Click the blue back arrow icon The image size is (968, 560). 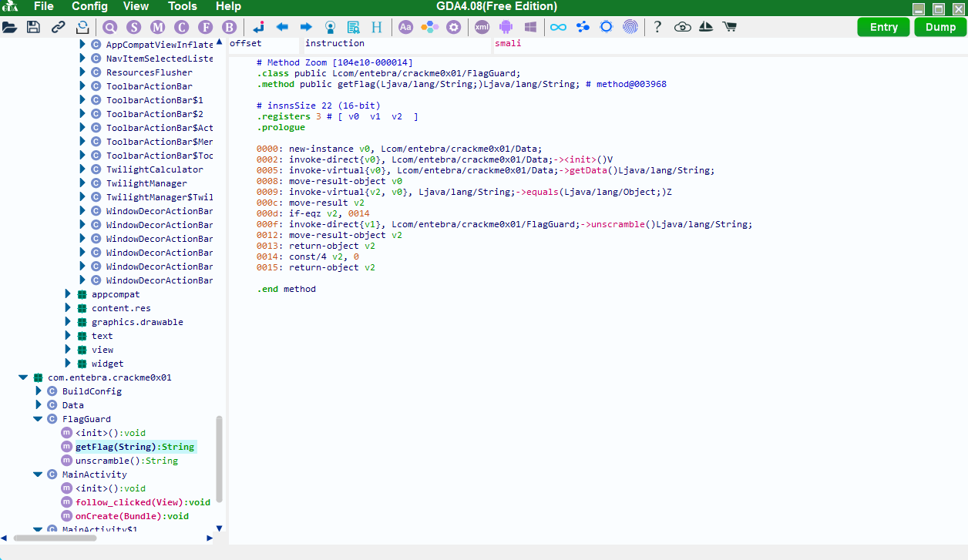coord(282,27)
